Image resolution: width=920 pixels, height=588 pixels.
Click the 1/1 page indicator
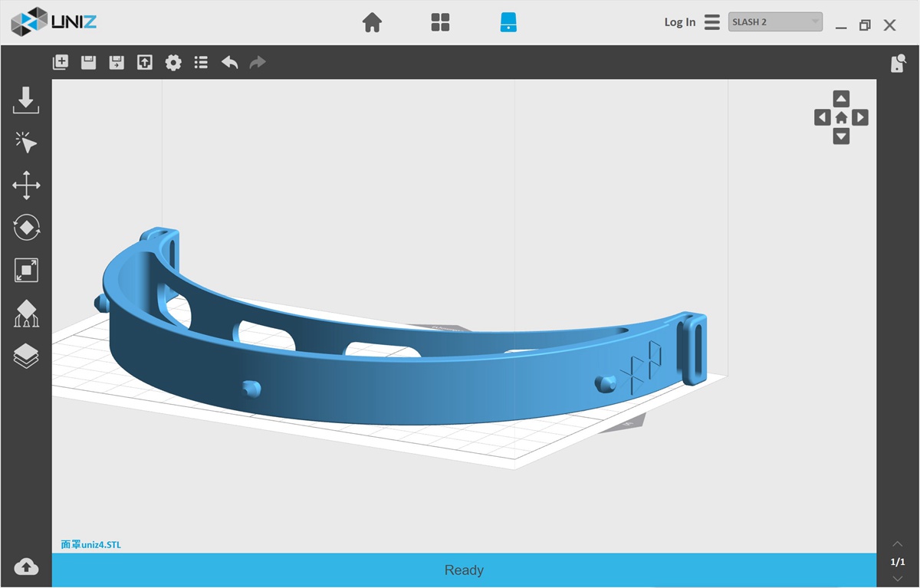[x=898, y=562]
